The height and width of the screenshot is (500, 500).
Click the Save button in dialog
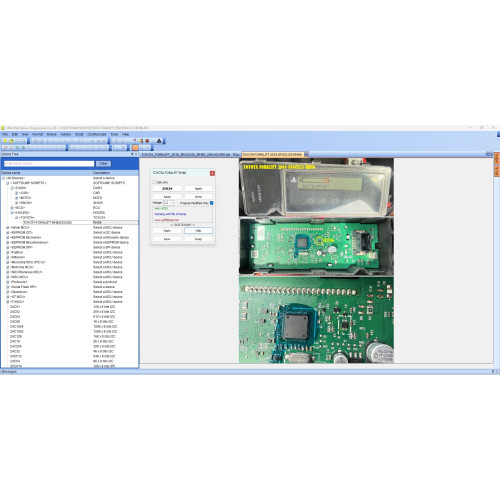pyautogui.click(x=167, y=239)
